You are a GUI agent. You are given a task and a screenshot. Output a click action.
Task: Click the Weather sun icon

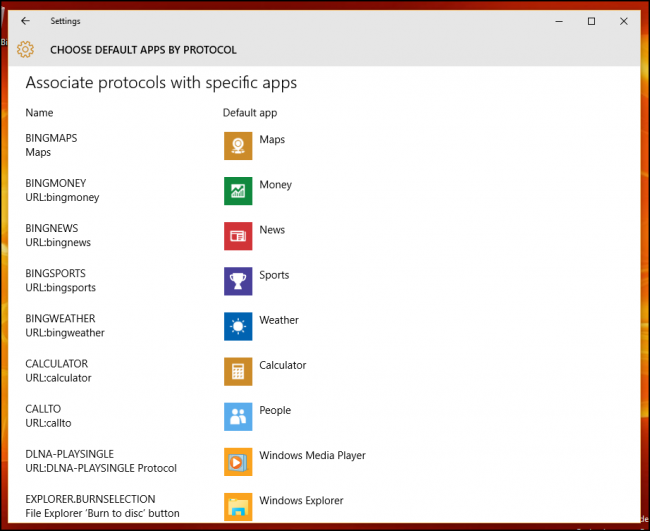(238, 326)
